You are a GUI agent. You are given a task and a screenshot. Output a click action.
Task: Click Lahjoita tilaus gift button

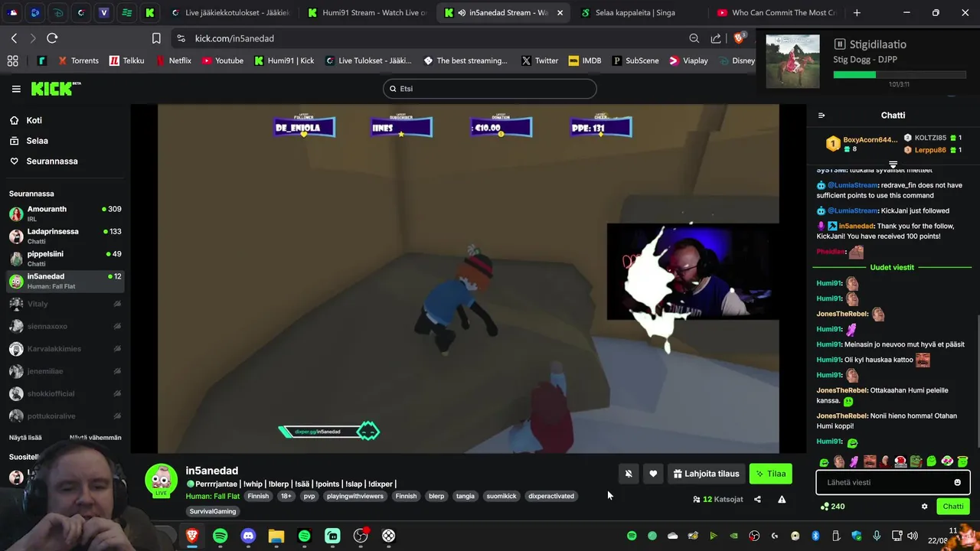(706, 474)
